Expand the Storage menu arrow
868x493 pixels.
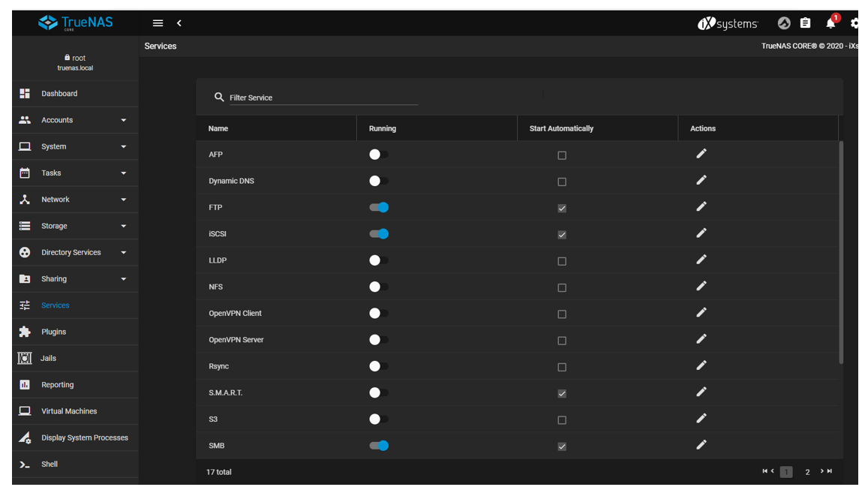click(124, 226)
